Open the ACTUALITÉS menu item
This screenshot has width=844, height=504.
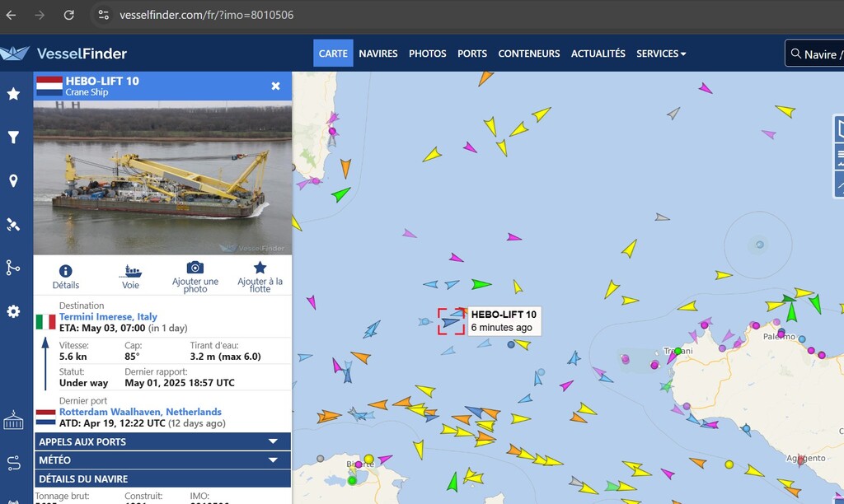pyautogui.click(x=598, y=54)
